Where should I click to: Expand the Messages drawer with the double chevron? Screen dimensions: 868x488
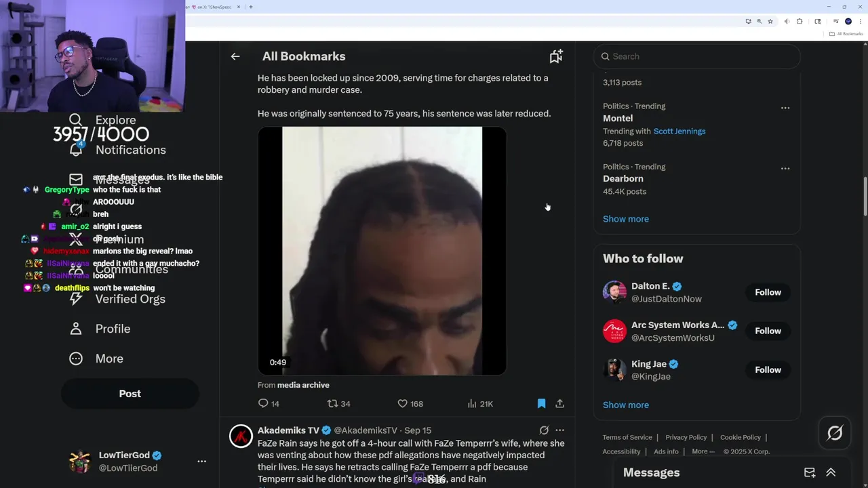[x=831, y=472]
